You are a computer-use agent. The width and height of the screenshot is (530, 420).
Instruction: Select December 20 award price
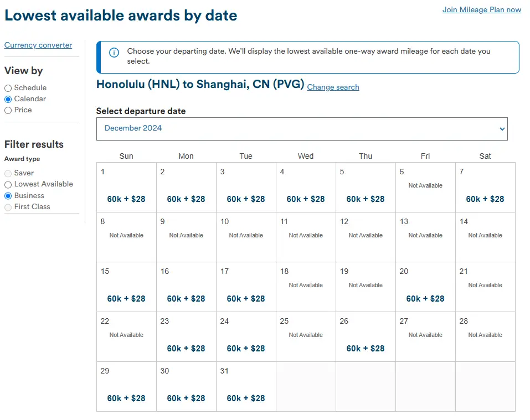tap(425, 298)
